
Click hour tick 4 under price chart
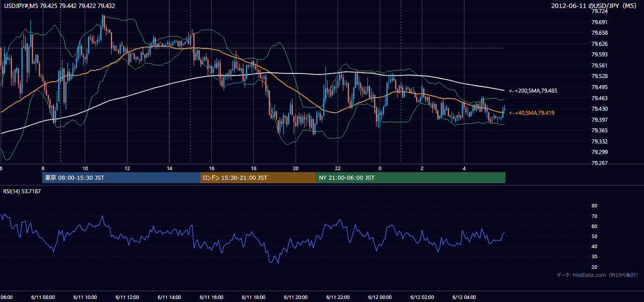(x=464, y=169)
